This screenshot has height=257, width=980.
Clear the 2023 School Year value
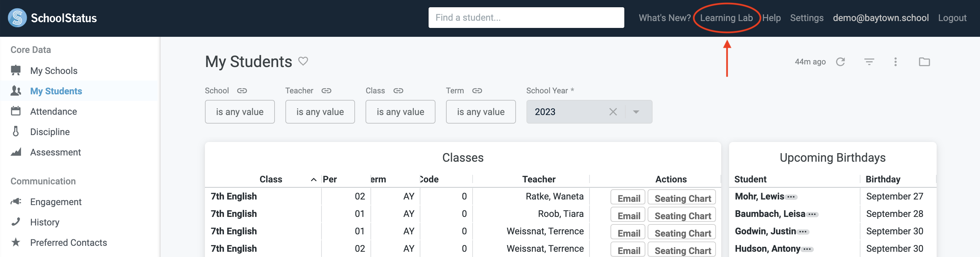(x=613, y=111)
